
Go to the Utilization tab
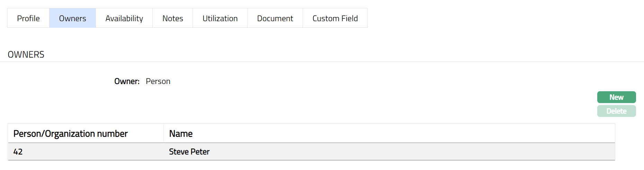(220, 18)
